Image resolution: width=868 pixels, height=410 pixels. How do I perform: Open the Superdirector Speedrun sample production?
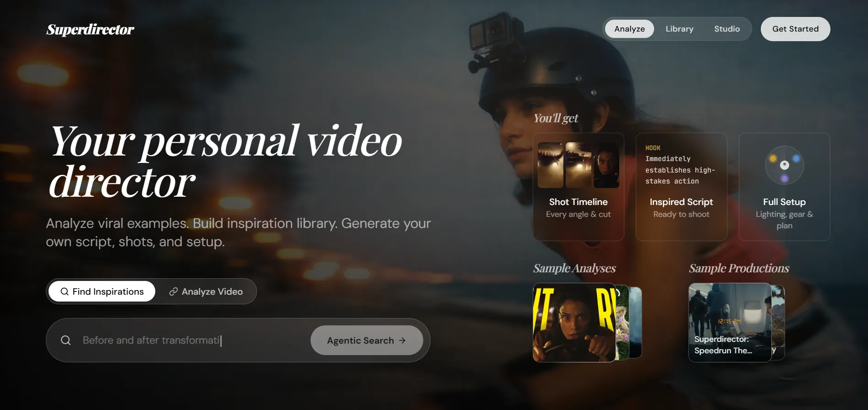click(729, 323)
